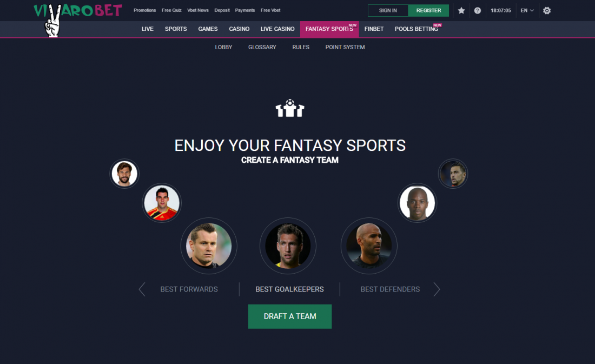This screenshot has height=364, width=595.
Task: Open the Fantasy Sports tab
Action: click(329, 29)
